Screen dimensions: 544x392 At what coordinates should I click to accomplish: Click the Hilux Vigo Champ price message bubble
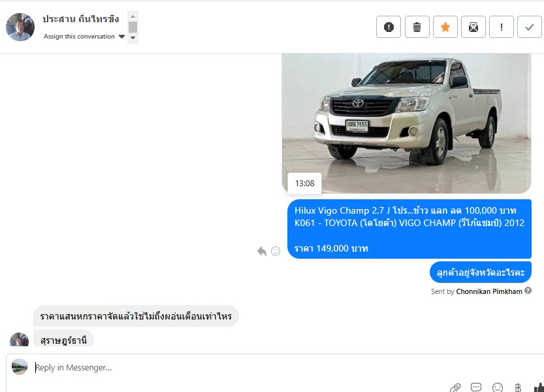click(x=409, y=229)
